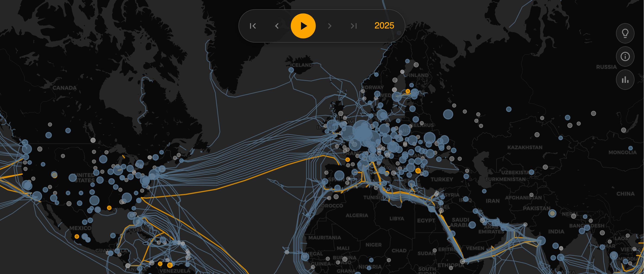Select the year label 2025
This screenshot has width=644, height=274.
(384, 25)
